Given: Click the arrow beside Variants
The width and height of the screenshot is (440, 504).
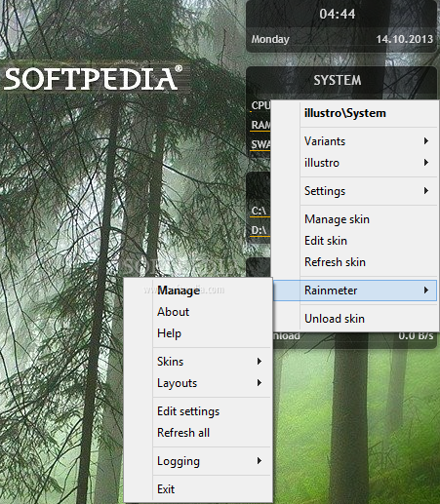Looking at the screenshot, I should tap(426, 141).
